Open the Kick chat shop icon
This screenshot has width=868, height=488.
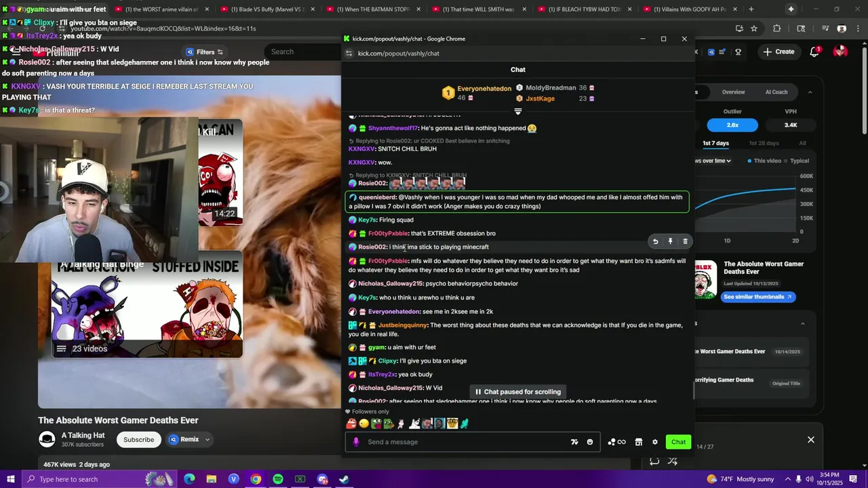coord(638,442)
